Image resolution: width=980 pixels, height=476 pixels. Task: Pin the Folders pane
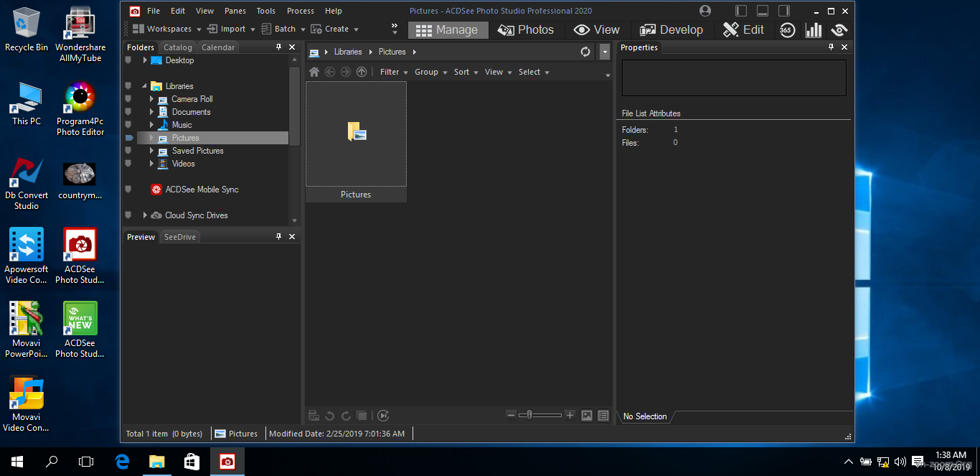tap(278, 47)
